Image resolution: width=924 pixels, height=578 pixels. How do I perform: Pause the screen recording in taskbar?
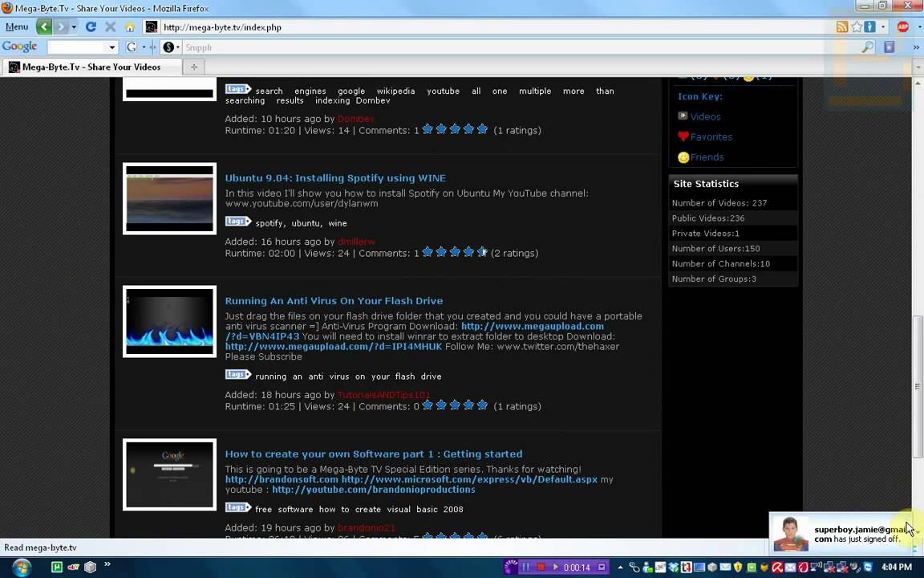pos(525,568)
